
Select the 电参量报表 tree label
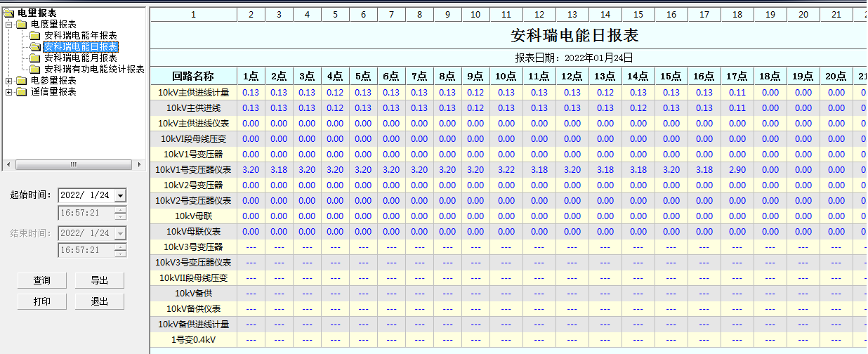(53, 80)
